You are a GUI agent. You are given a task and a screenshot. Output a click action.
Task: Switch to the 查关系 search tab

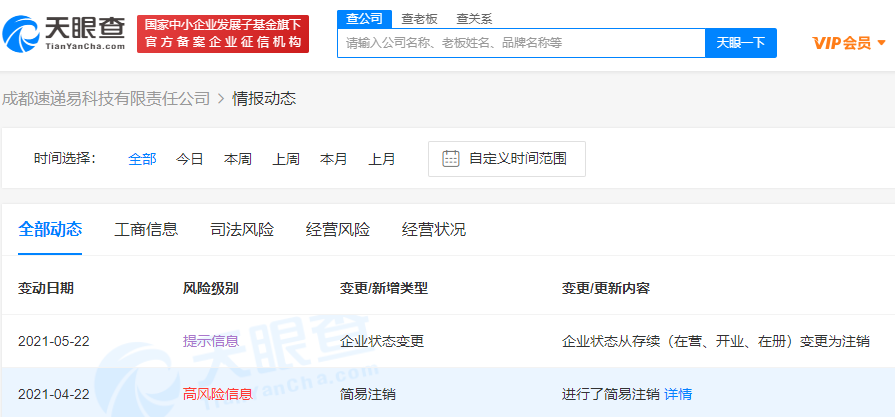[x=473, y=18]
